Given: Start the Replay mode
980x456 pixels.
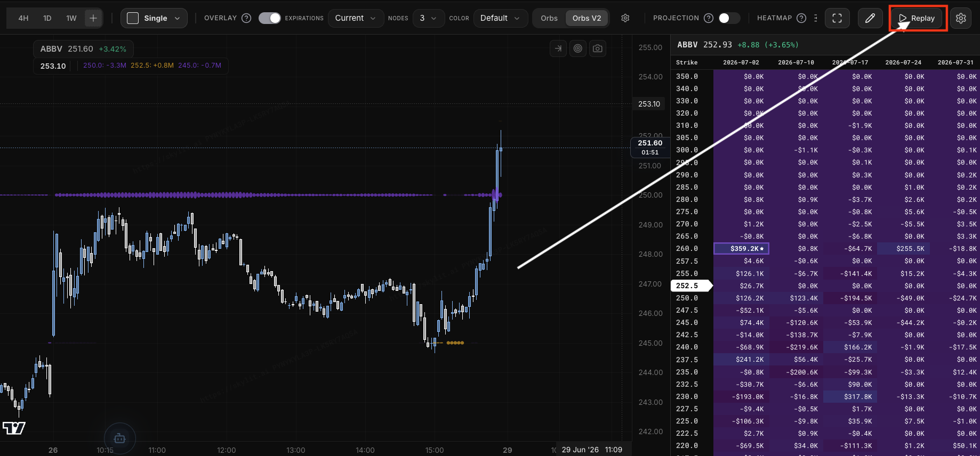Looking at the screenshot, I should point(917,18).
